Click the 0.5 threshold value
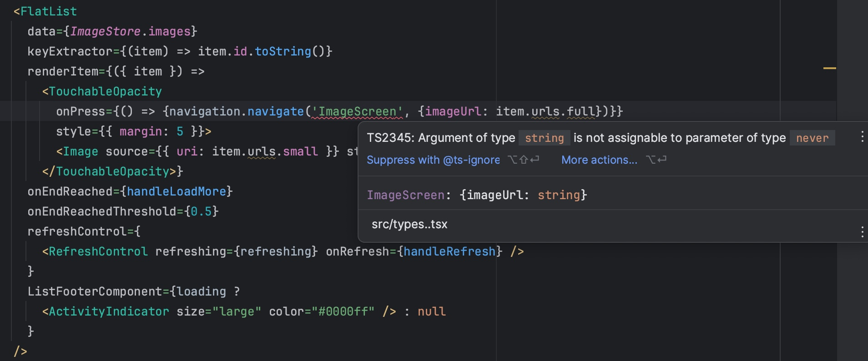868x361 pixels. coord(202,211)
